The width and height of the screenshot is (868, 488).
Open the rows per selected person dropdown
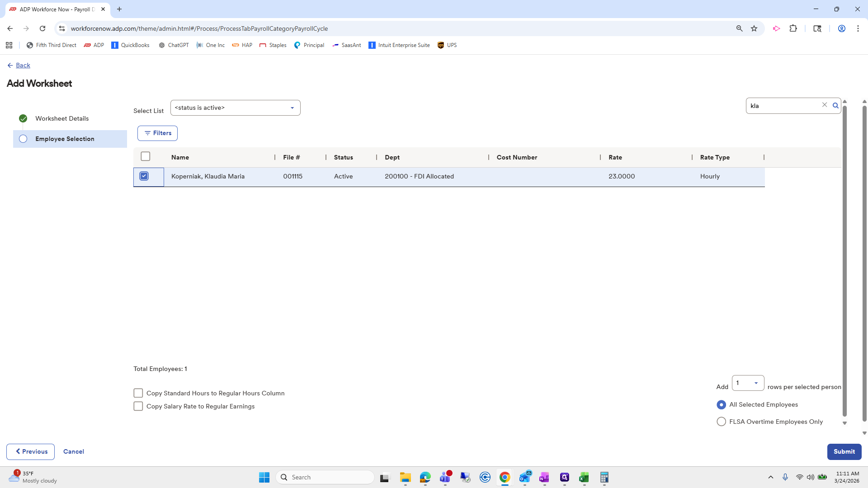[748, 383]
